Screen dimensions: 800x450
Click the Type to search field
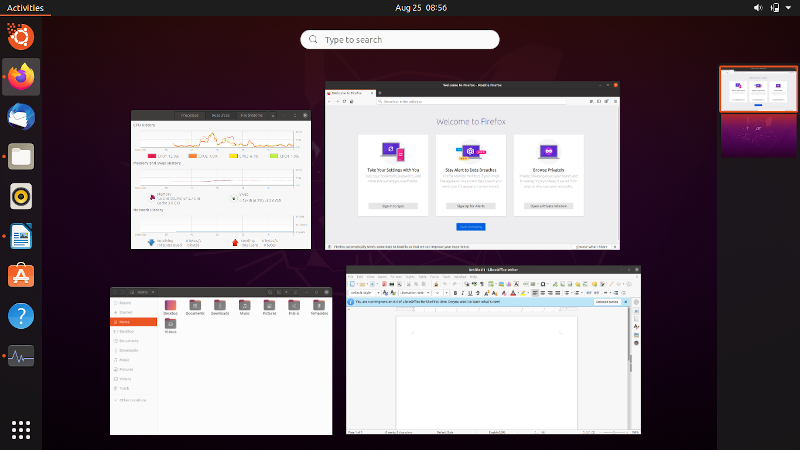pyautogui.click(x=399, y=39)
